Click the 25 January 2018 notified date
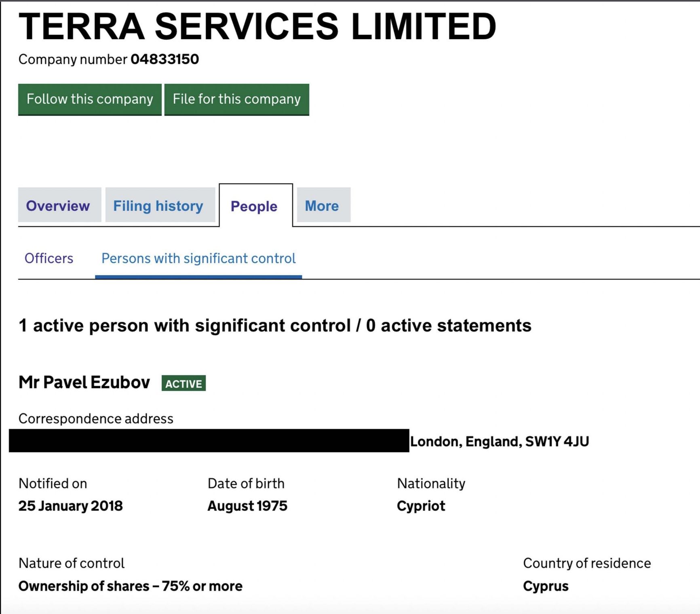The width and height of the screenshot is (700, 614). 71,506
